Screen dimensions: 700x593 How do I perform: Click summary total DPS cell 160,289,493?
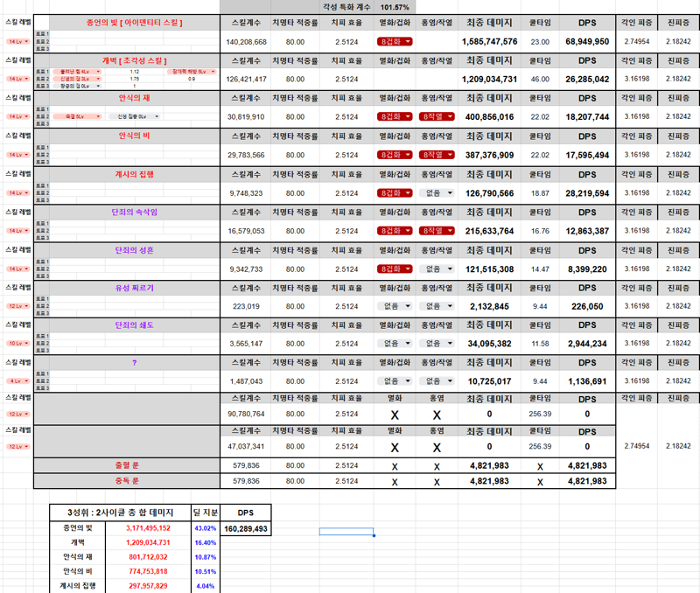click(x=246, y=529)
